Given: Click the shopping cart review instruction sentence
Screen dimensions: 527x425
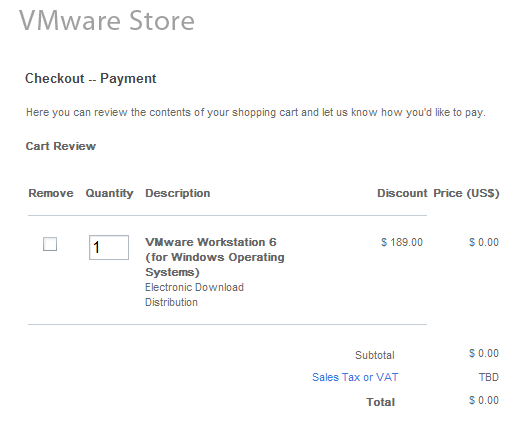Looking at the screenshot, I should [x=256, y=113].
